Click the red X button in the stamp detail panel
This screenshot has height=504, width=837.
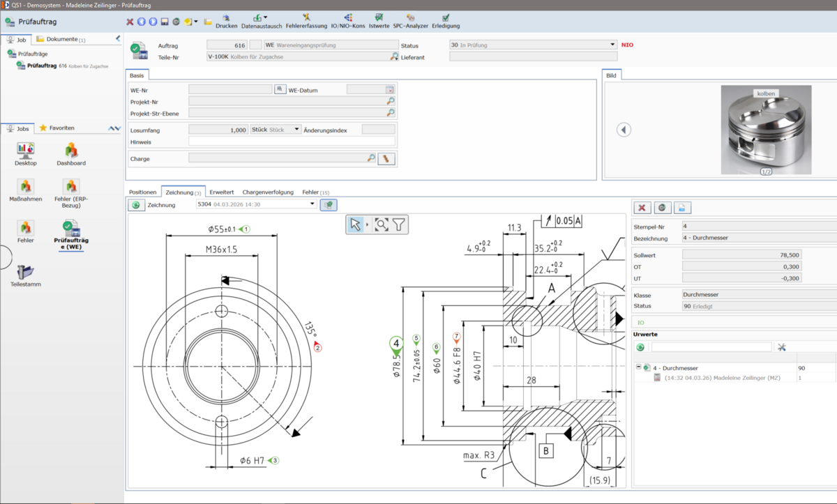(x=642, y=208)
